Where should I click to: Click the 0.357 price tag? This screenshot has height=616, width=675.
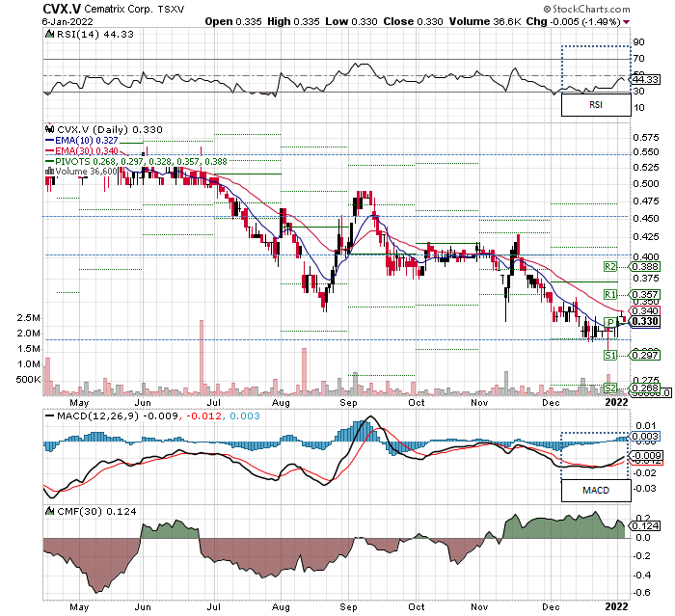tap(645, 294)
